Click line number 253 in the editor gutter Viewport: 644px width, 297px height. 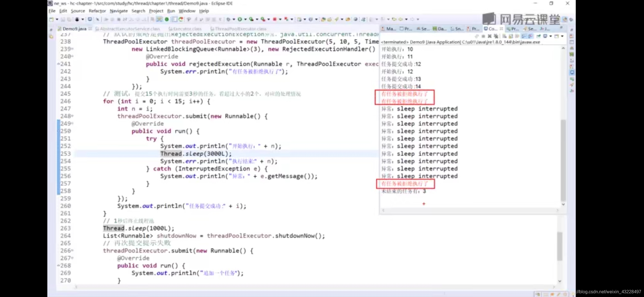click(66, 153)
